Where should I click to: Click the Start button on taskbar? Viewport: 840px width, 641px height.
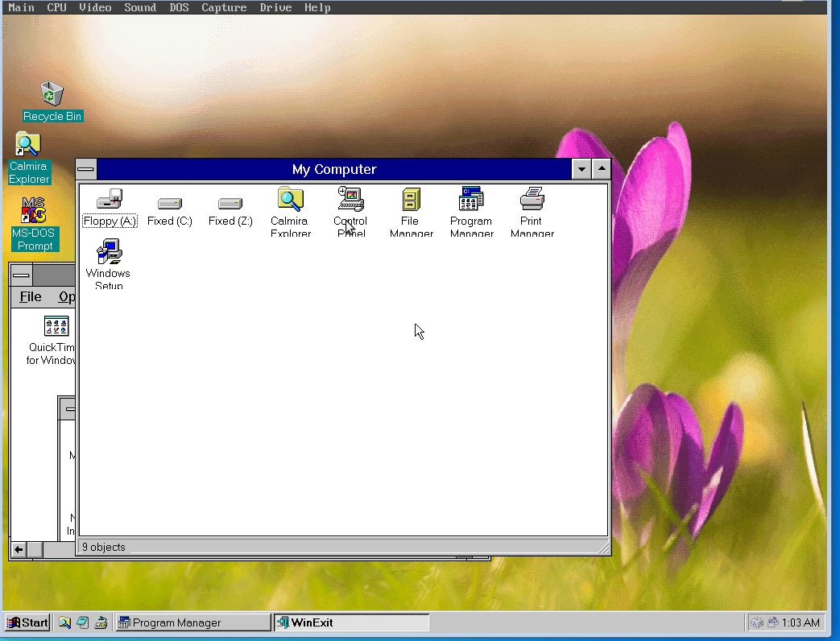coord(27,622)
